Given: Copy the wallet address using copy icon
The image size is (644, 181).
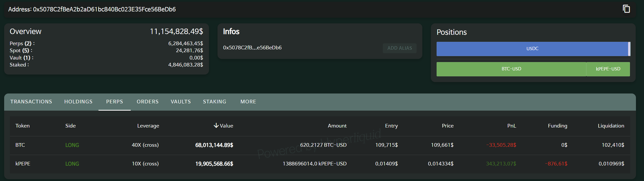Looking at the screenshot, I should pos(627,9).
